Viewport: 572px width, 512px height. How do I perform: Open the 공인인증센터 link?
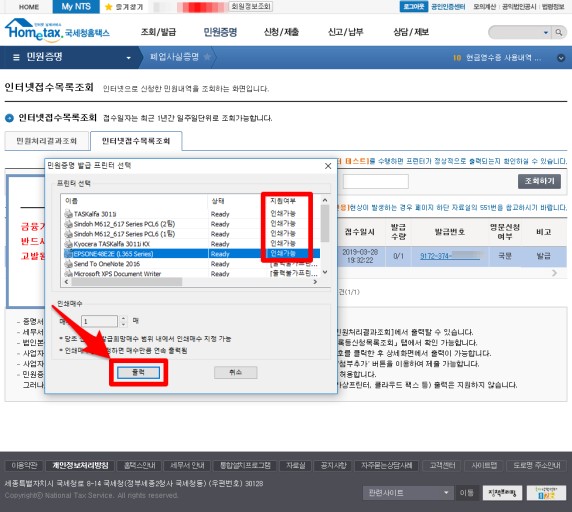coord(448,7)
